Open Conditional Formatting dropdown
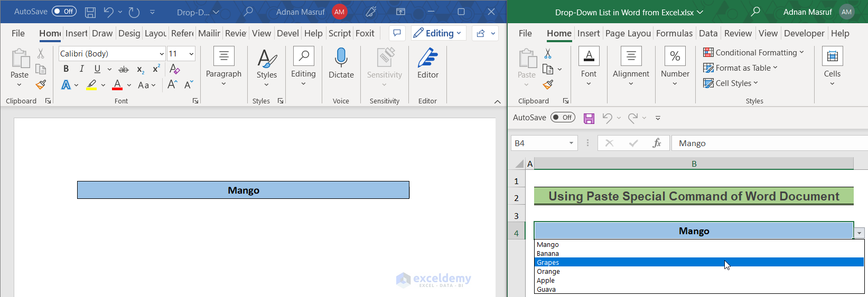This screenshot has width=868, height=297. 753,52
